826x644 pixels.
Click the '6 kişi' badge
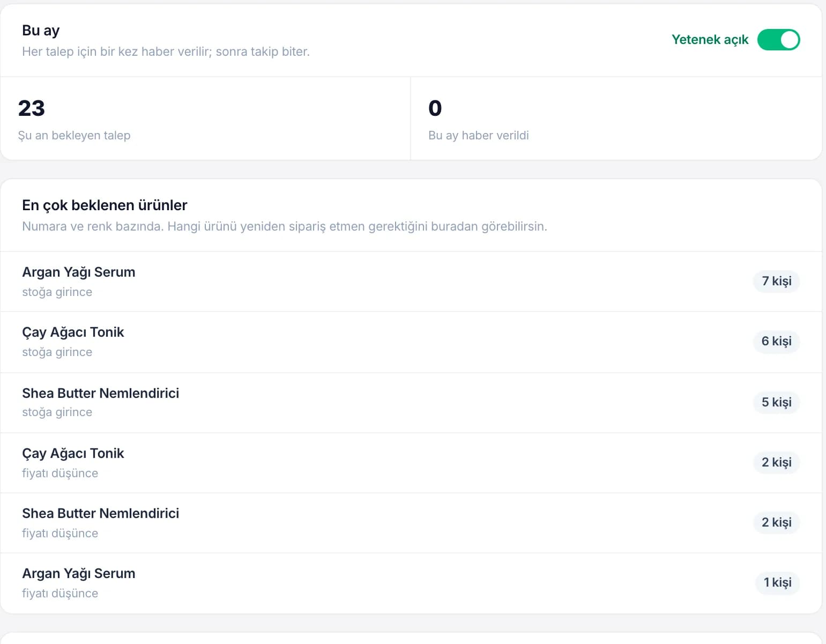click(776, 341)
